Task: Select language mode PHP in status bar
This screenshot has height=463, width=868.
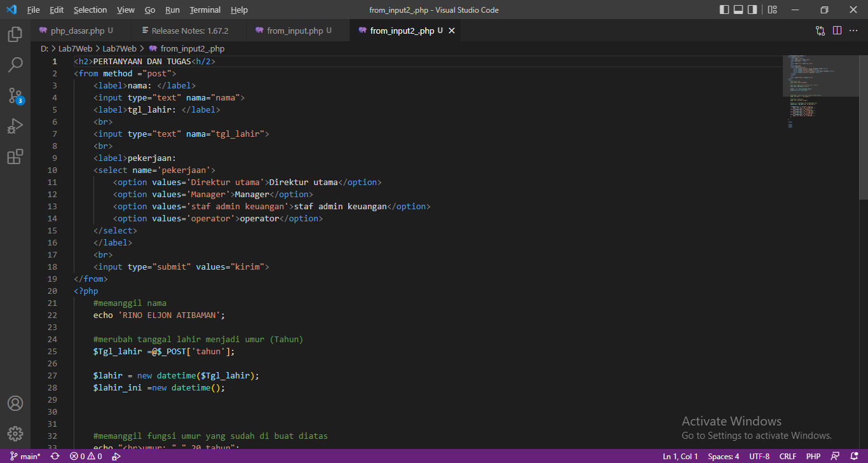Action: click(813, 457)
